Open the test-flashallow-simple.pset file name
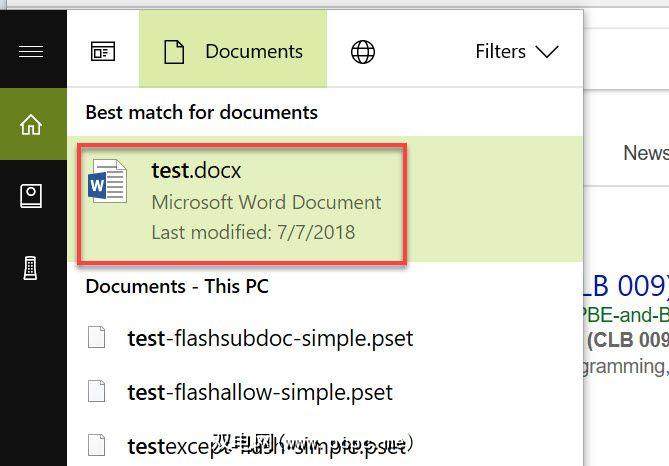The image size is (669, 466). [x=260, y=392]
